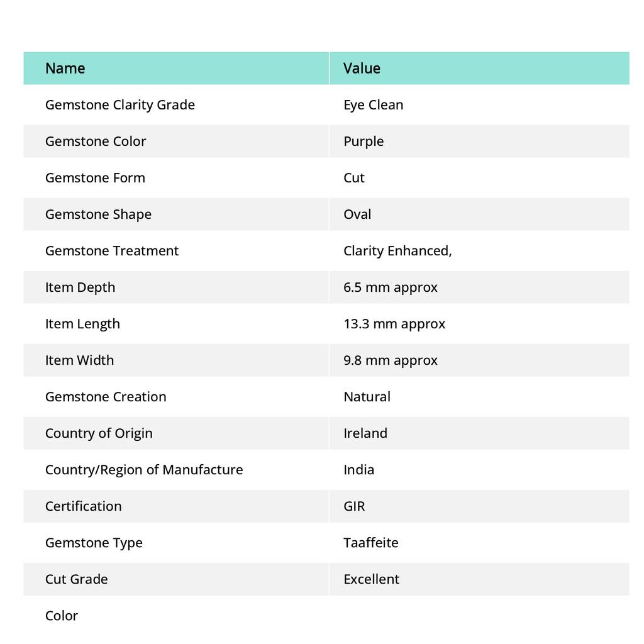Click the Country of Origin label

[99, 433]
